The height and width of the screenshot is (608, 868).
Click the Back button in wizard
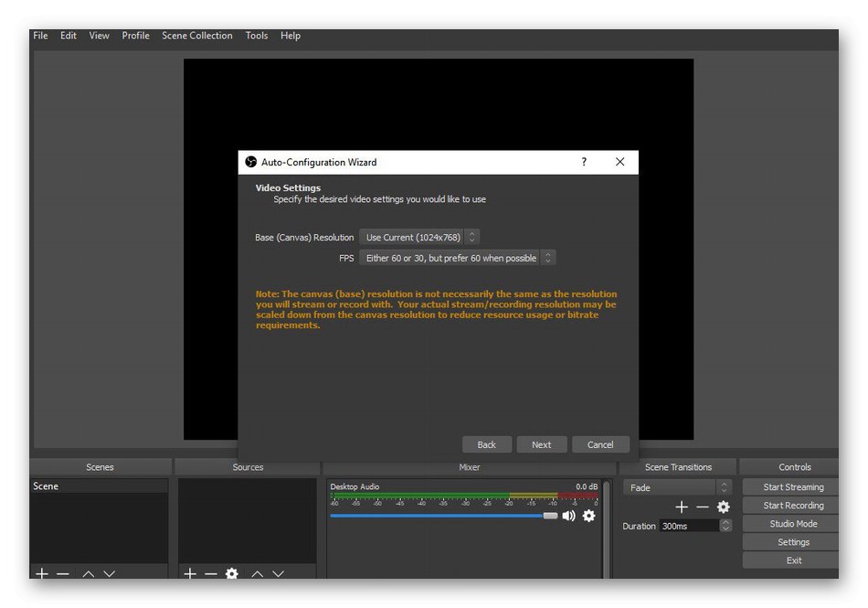coord(487,444)
